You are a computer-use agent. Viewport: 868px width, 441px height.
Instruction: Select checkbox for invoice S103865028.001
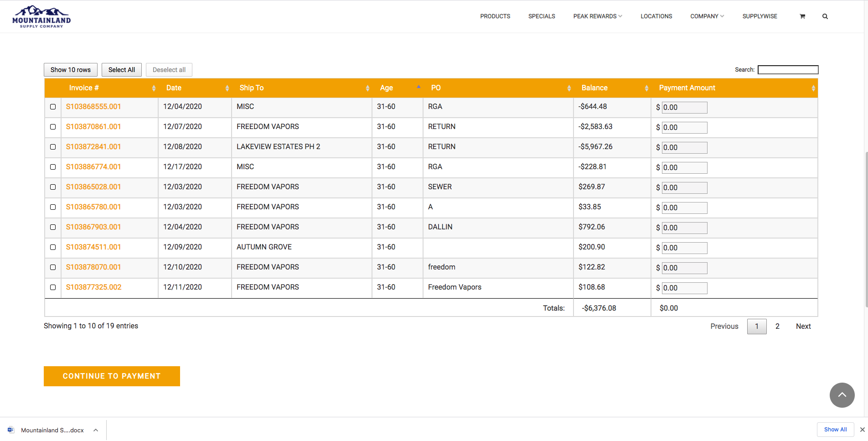[x=53, y=187]
